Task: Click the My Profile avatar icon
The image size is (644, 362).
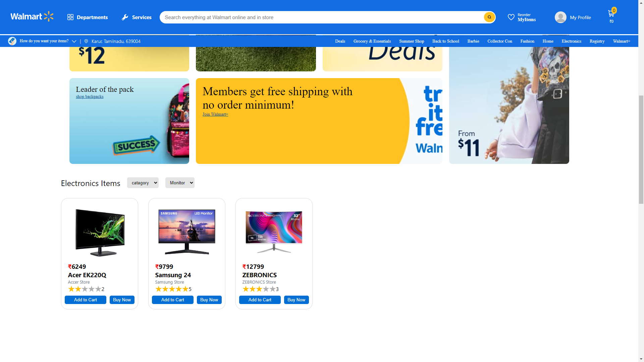Action: (x=560, y=17)
